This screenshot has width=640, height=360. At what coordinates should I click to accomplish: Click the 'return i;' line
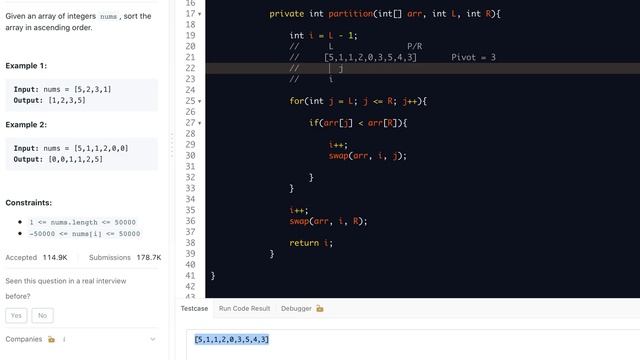tap(311, 243)
